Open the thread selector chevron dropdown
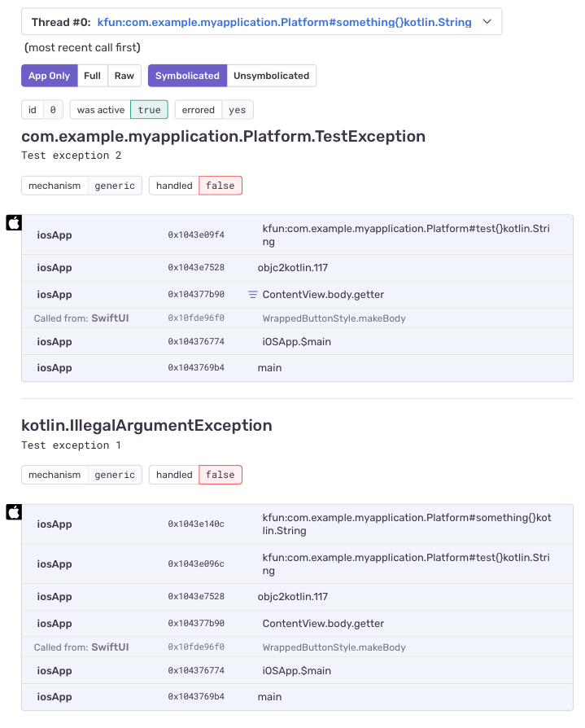The width and height of the screenshot is (585, 728). pos(487,21)
